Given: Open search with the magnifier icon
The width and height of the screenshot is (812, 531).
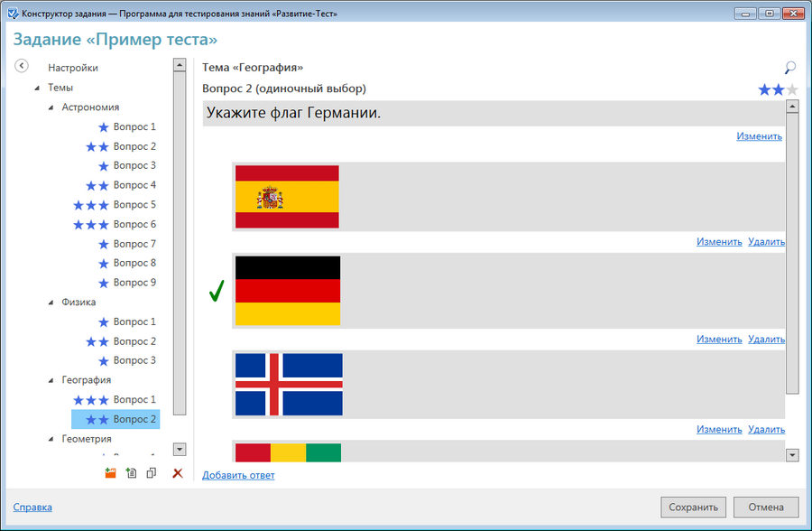Looking at the screenshot, I should [790, 68].
